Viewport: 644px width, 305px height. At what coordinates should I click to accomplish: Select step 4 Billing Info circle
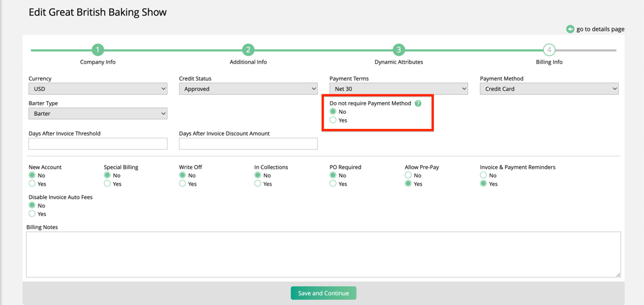click(549, 50)
